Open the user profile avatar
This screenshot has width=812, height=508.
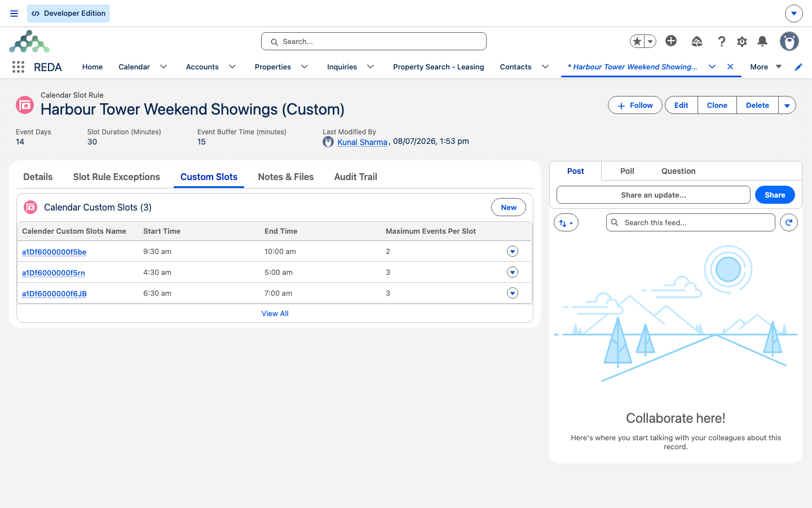pyautogui.click(x=789, y=41)
